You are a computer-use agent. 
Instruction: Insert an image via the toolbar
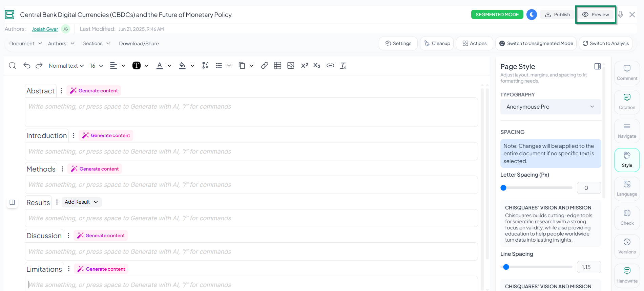click(x=291, y=66)
